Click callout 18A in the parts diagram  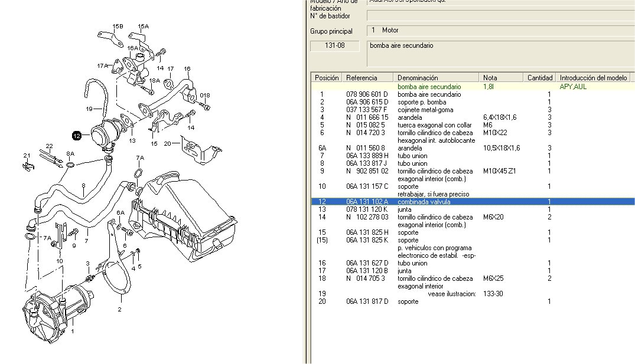coord(155,80)
